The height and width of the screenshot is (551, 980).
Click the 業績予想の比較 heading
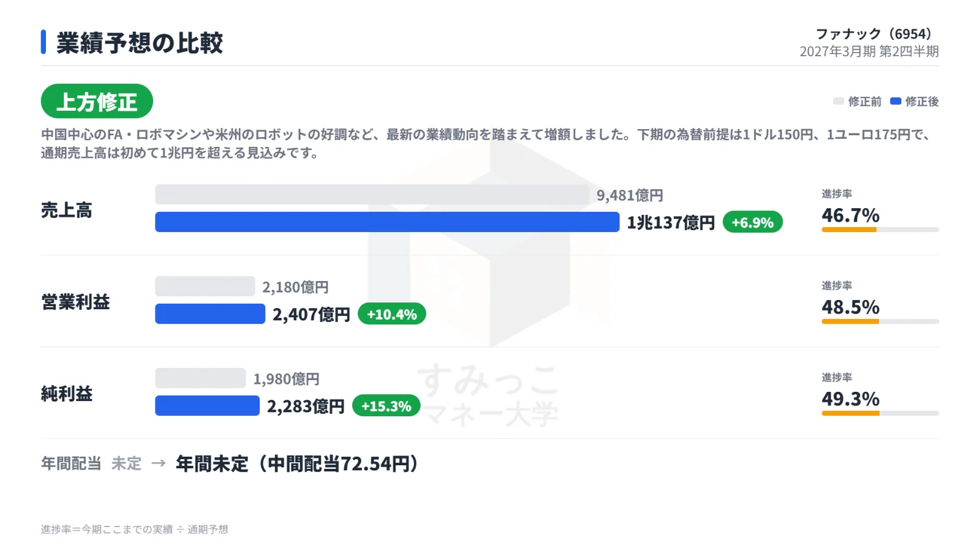click(x=140, y=43)
